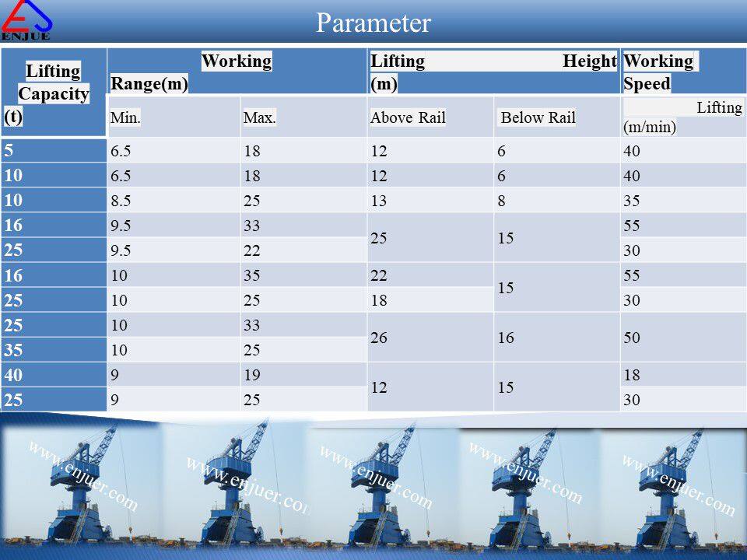Click the Parameter slide title
Screen dimensions: 747x560
(373, 23)
